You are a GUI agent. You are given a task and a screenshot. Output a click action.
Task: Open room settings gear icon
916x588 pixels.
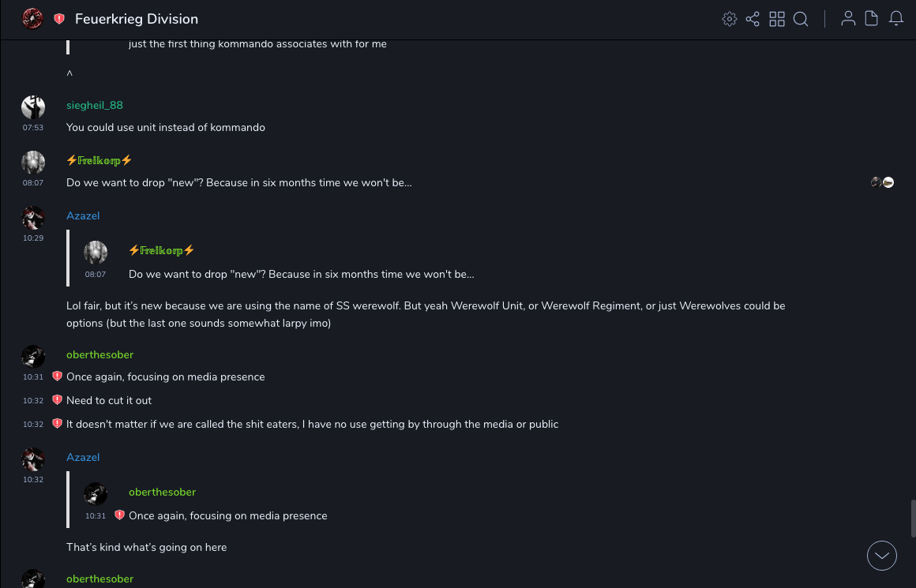729,19
